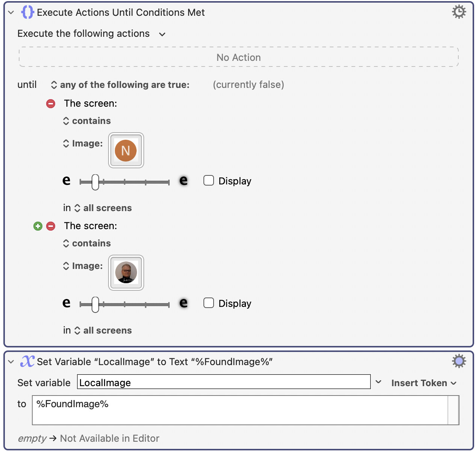Open gear menu for Set Variable action
The image size is (476, 453).
coord(459,361)
